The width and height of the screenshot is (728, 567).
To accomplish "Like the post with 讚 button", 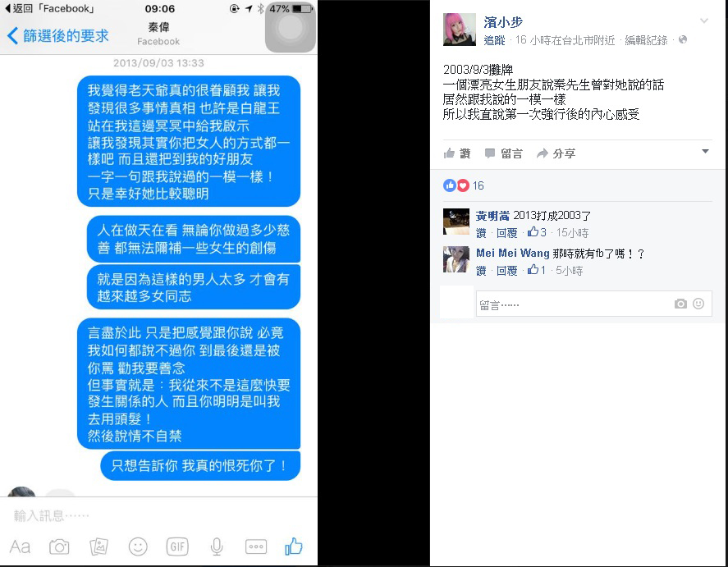I will [x=457, y=153].
